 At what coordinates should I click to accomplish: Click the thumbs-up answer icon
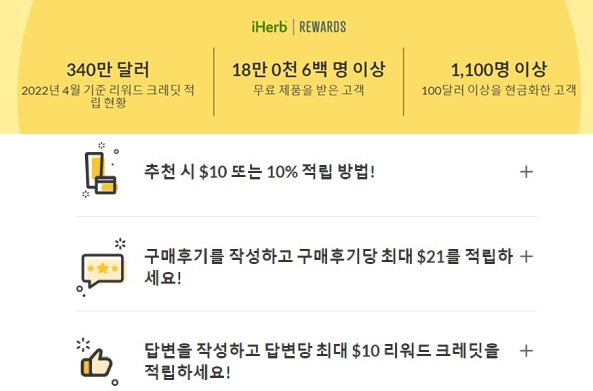pos(97,362)
